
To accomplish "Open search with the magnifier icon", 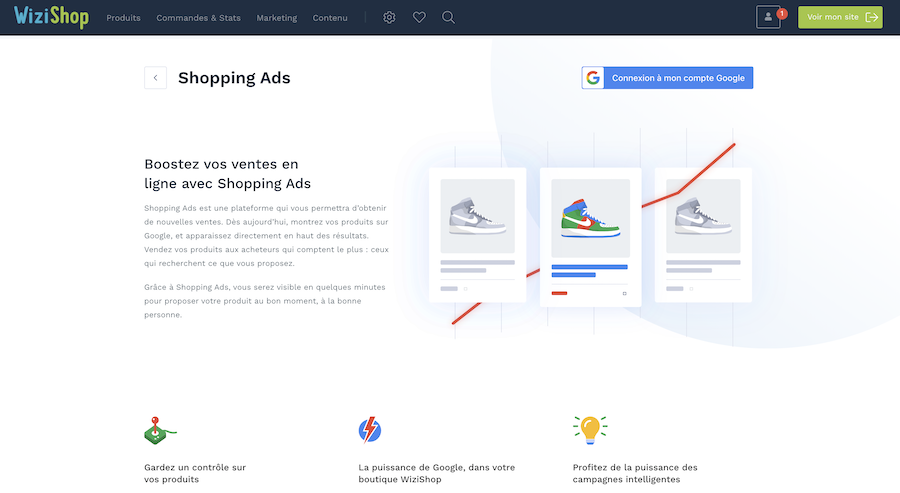I will pyautogui.click(x=448, y=17).
